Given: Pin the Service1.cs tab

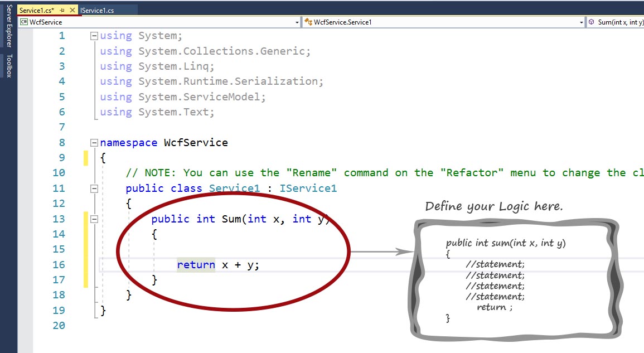Looking at the screenshot, I should pyautogui.click(x=62, y=10).
